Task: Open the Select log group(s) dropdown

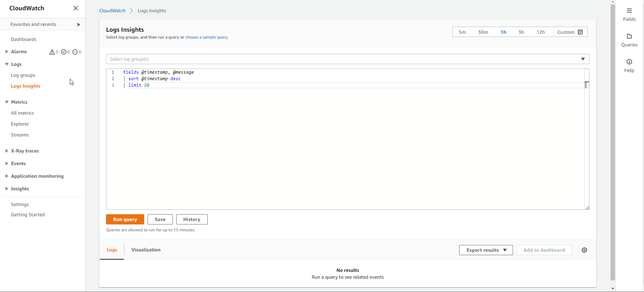Action: point(347,59)
